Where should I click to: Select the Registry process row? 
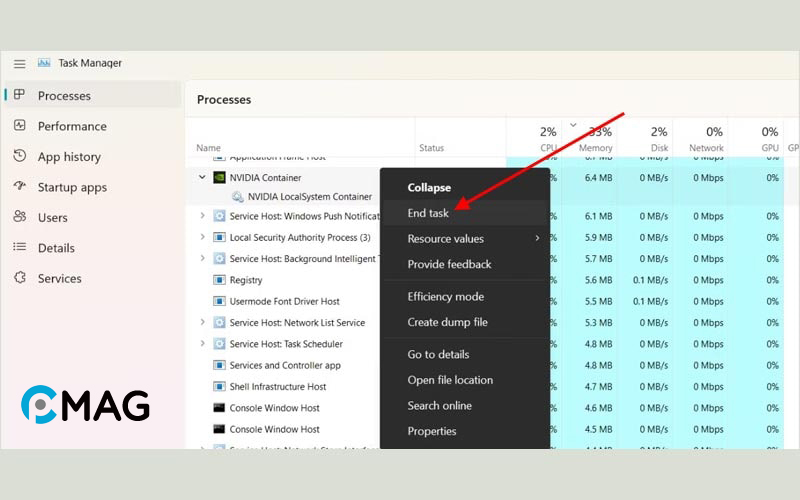246,281
